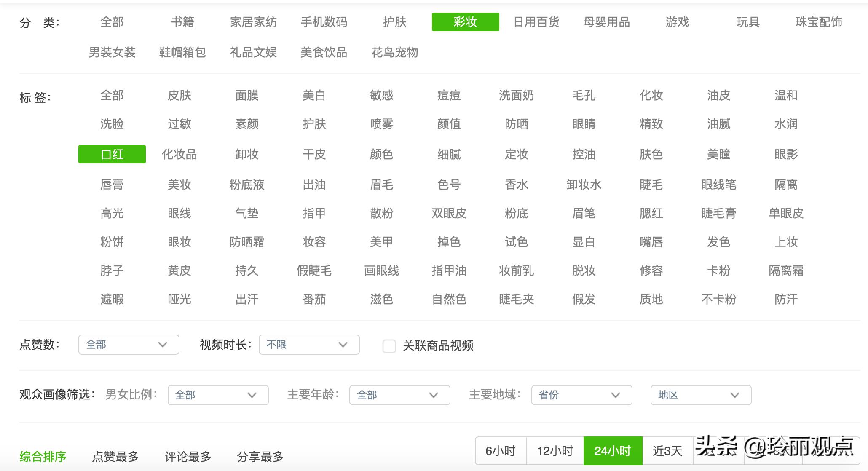
Task: Pick the 美白 tag
Action: tap(314, 95)
